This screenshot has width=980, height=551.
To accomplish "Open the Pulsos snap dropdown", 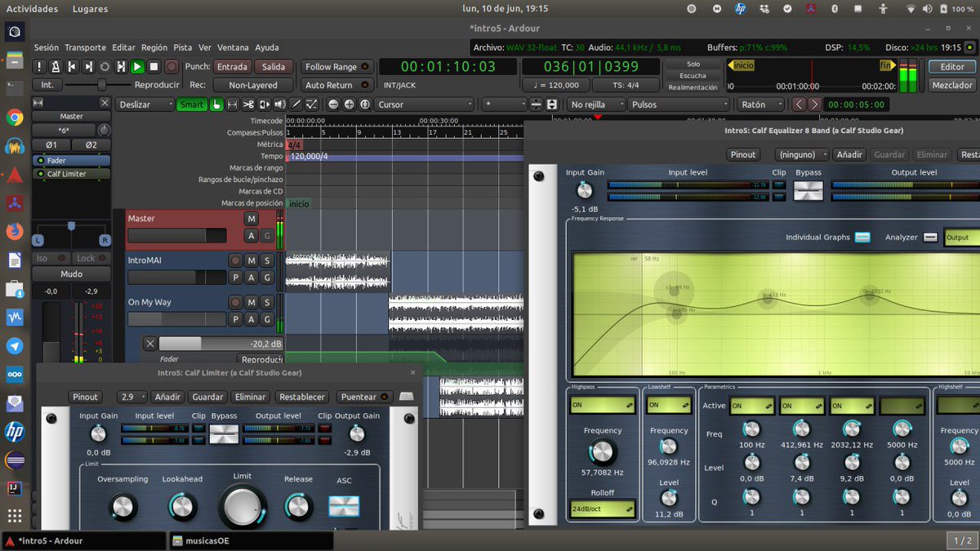I will point(679,104).
